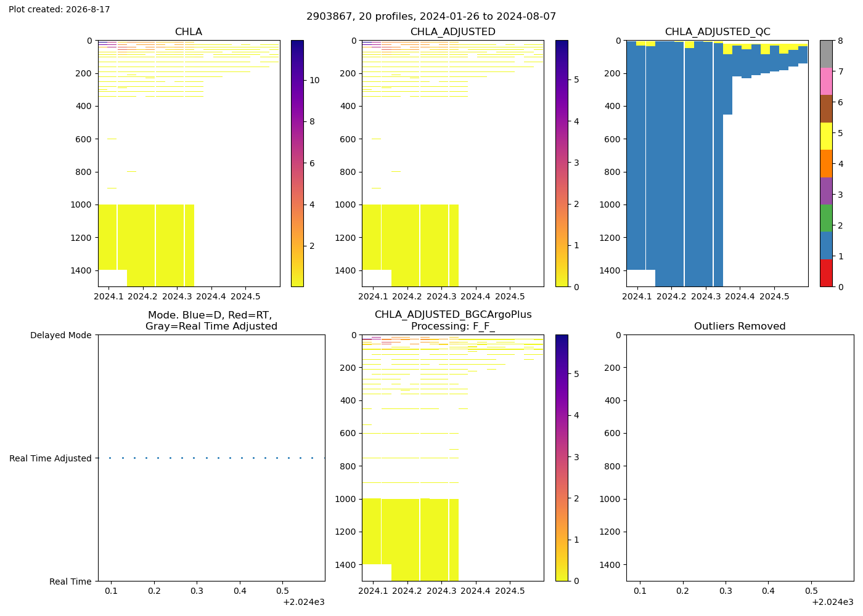863x616 pixels.
Task: Pick the green segment of QC colorbar
Action: [826, 218]
